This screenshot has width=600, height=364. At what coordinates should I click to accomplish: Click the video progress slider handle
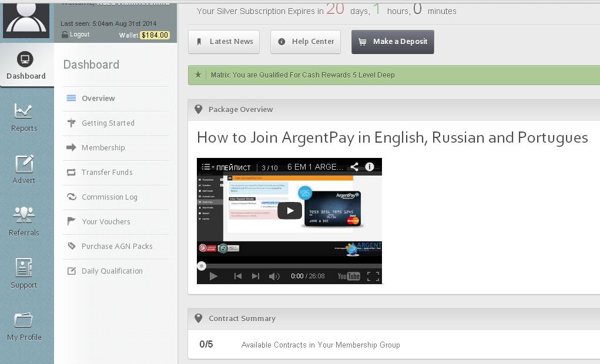point(202,266)
